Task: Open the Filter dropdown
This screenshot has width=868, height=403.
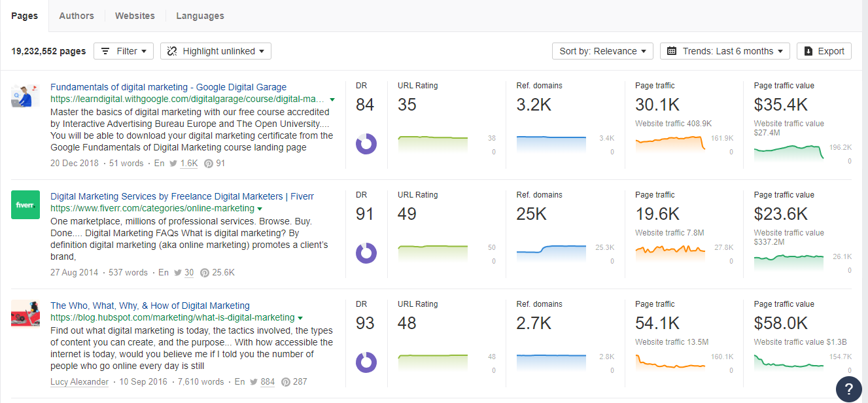Action: [x=124, y=51]
